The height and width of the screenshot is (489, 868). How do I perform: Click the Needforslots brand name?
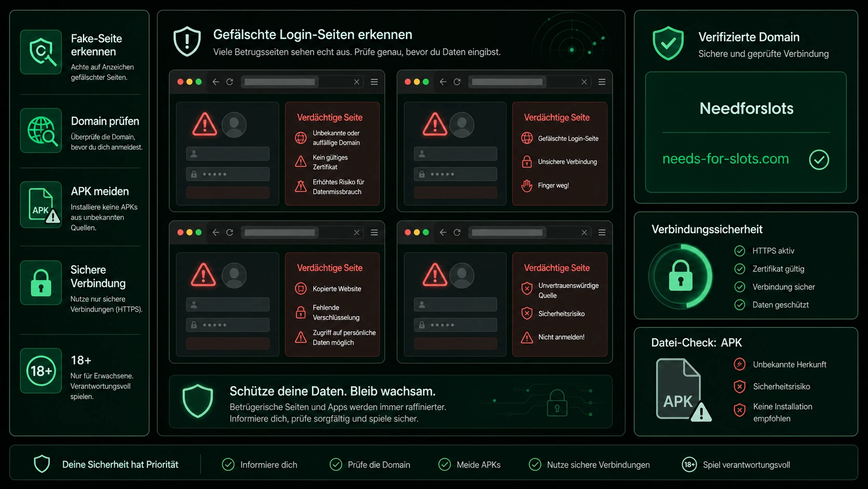pos(747,109)
